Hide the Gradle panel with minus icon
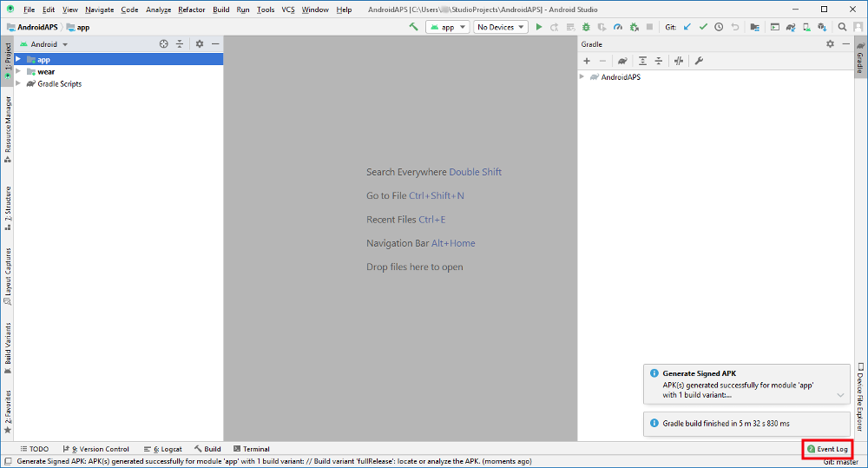This screenshot has width=868, height=468. point(845,43)
